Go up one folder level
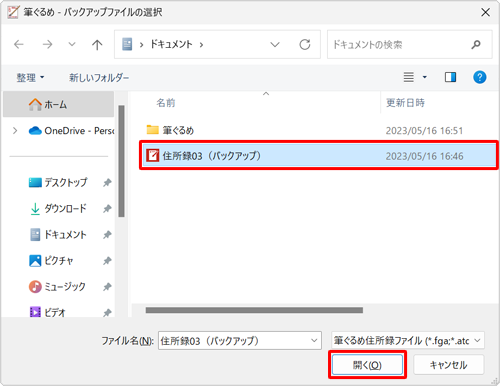This screenshot has width=500, height=386. tap(97, 44)
